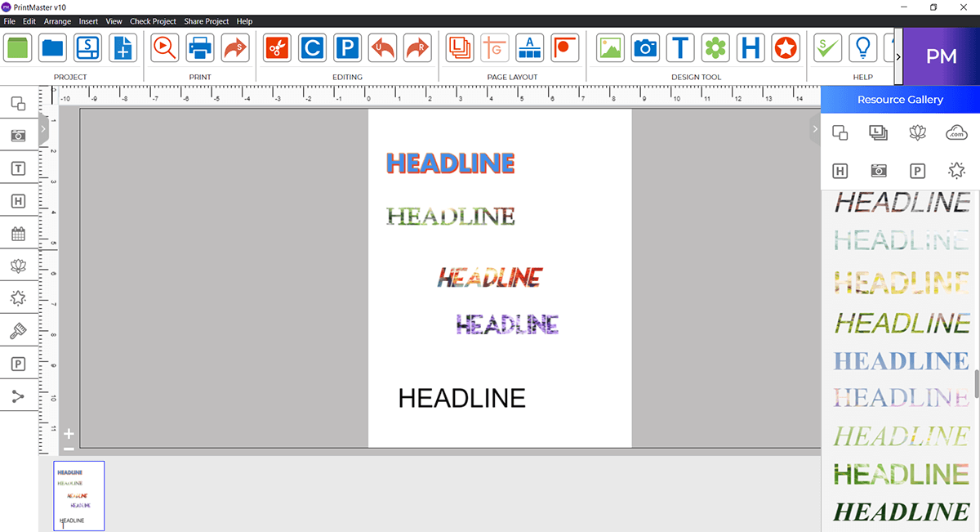
Task: Click the Paste icon in the Editing section
Action: pyautogui.click(x=347, y=47)
